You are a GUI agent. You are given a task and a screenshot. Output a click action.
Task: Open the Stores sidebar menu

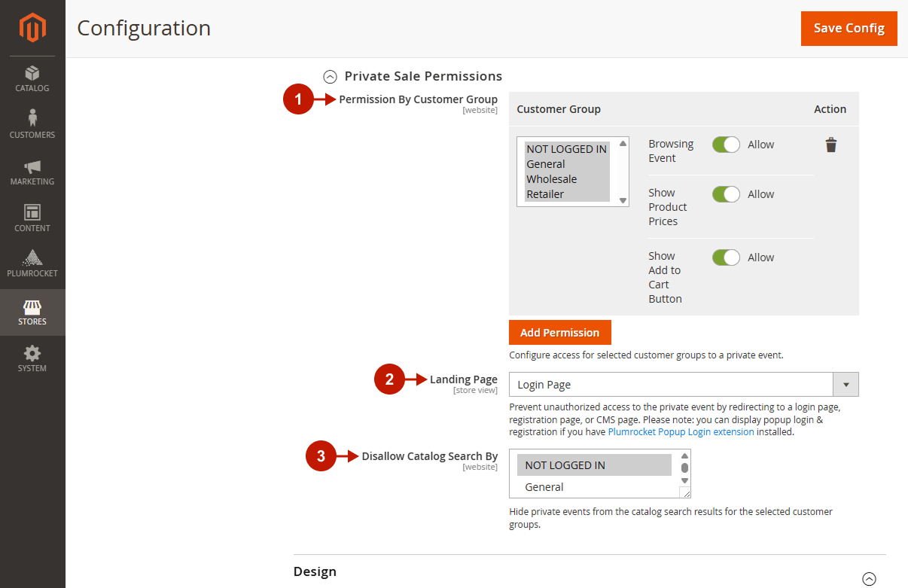pos(32,312)
